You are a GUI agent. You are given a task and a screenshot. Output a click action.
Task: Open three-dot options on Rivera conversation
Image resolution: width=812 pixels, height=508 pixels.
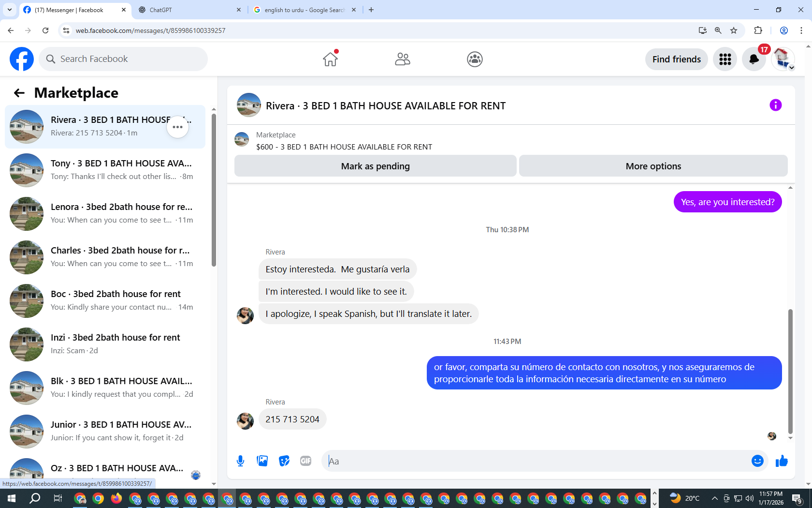click(177, 127)
